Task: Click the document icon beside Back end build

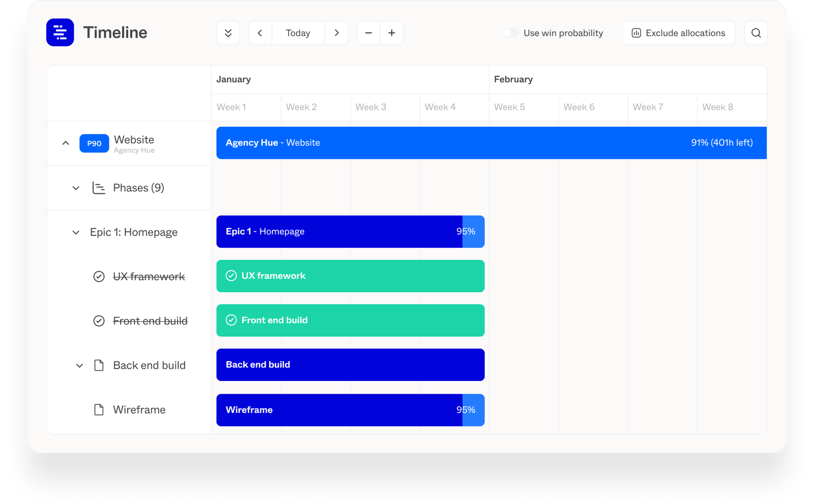Action: [x=99, y=365]
